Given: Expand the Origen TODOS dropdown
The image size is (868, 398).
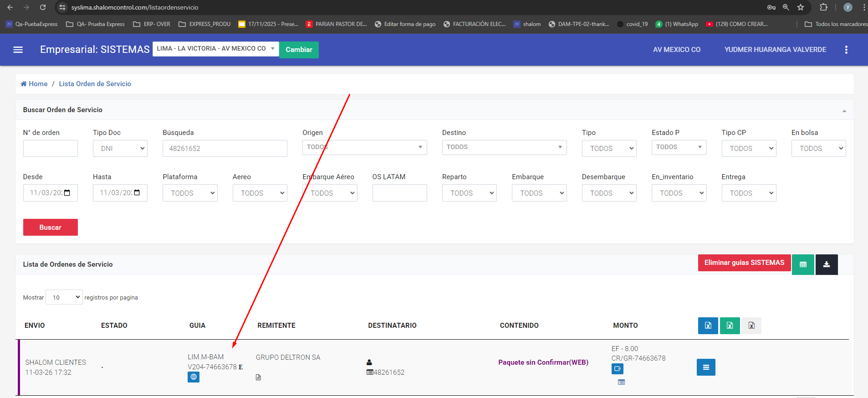Looking at the screenshot, I should coord(364,147).
